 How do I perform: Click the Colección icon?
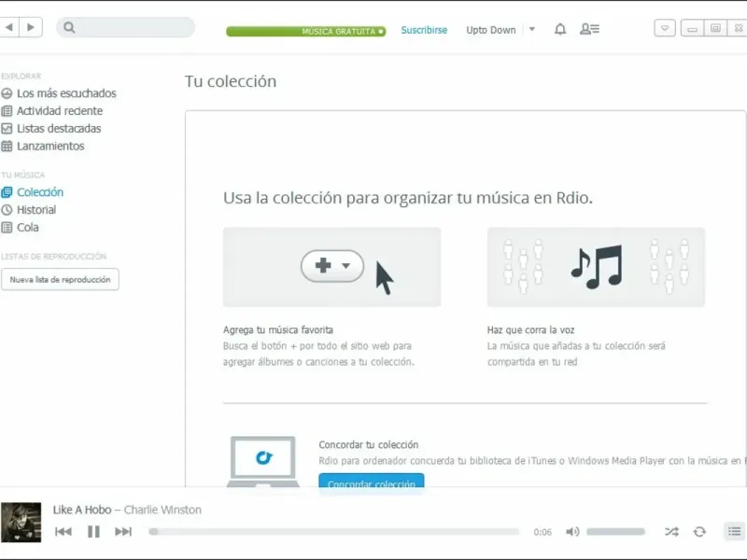[x=7, y=192]
